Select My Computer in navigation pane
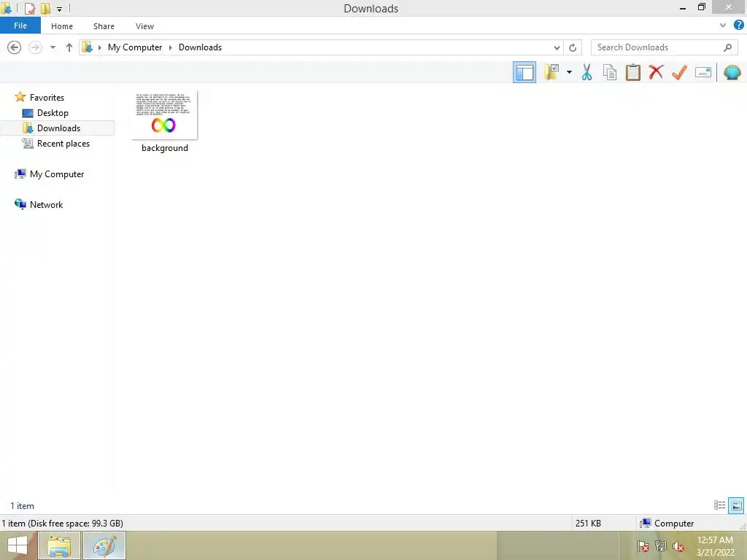This screenshot has width=747, height=560. coord(57,174)
